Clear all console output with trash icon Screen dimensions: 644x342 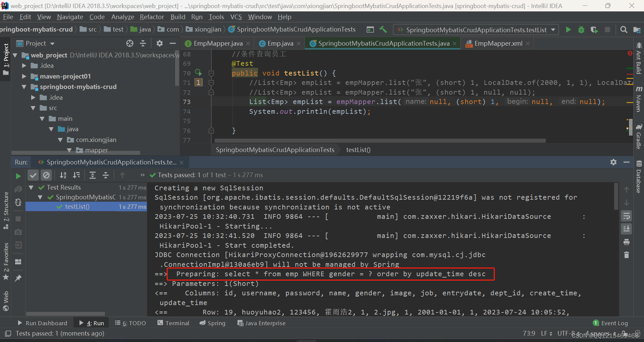pos(626,255)
